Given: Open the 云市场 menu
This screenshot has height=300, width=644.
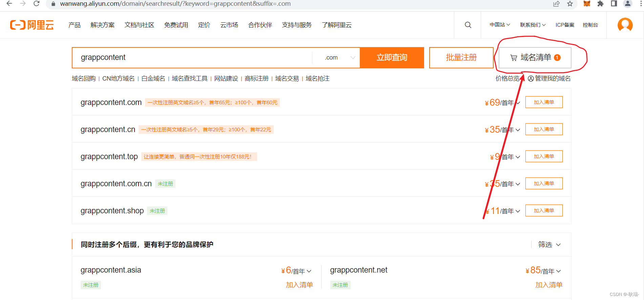Looking at the screenshot, I should pos(229,25).
